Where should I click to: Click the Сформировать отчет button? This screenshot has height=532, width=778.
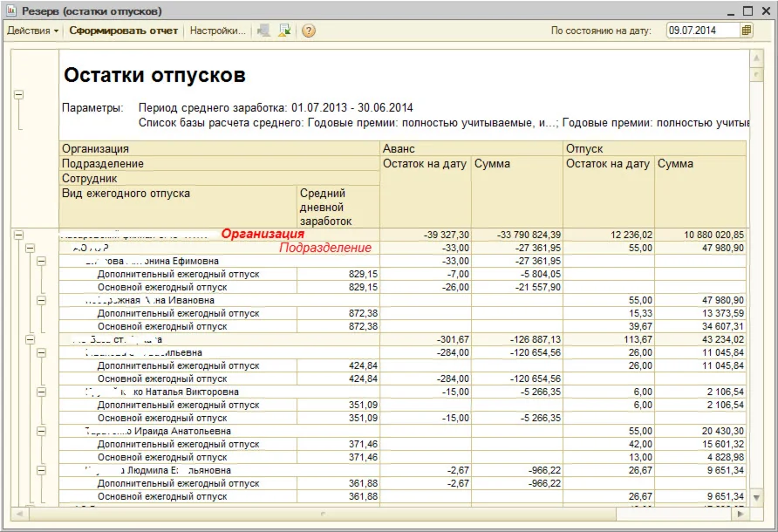(124, 31)
